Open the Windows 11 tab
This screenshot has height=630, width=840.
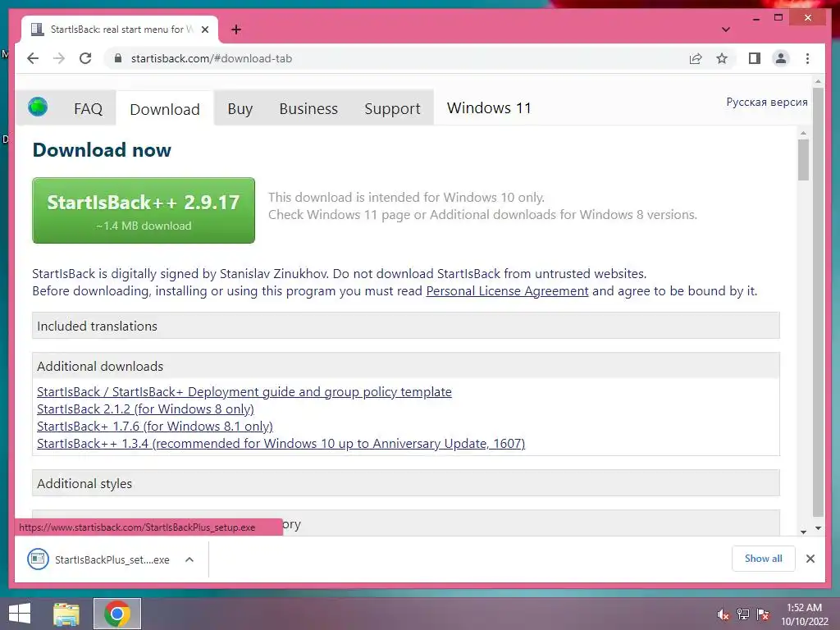(489, 108)
